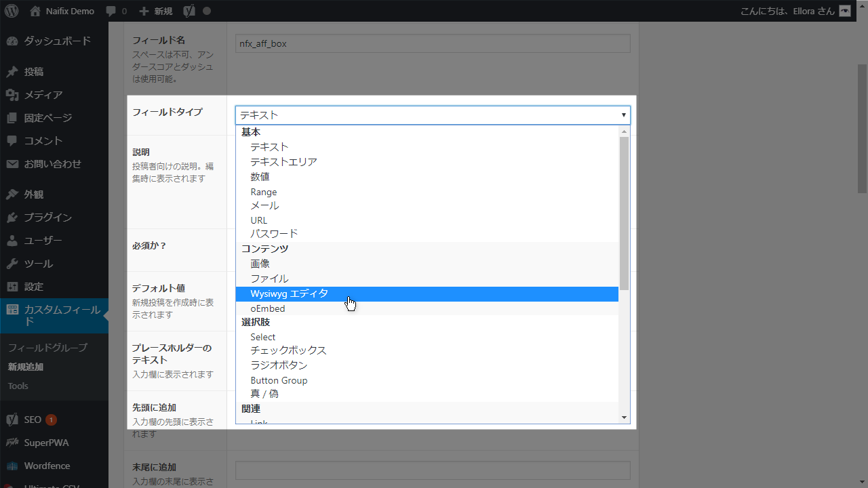Screen dimensions: 868x488
Task: Open the フィールドグループ submenu link
Action: point(47,348)
